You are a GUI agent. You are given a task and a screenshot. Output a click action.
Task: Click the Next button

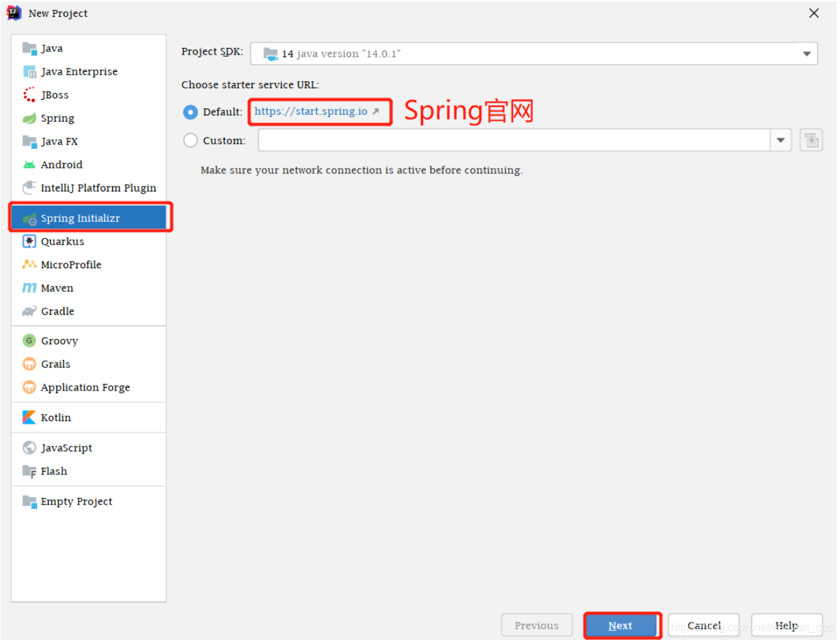[620, 625]
